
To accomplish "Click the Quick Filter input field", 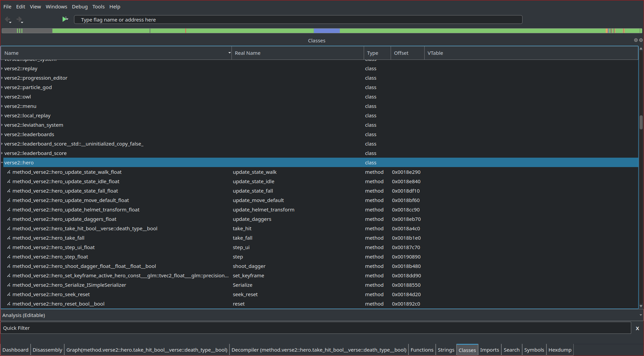I will (x=316, y=328).
